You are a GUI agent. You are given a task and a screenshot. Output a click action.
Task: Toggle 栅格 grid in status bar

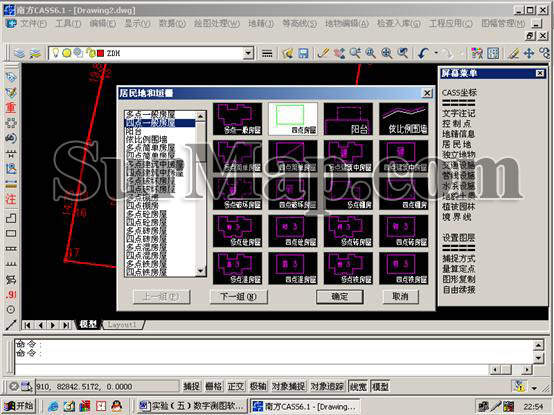[214, 386]
